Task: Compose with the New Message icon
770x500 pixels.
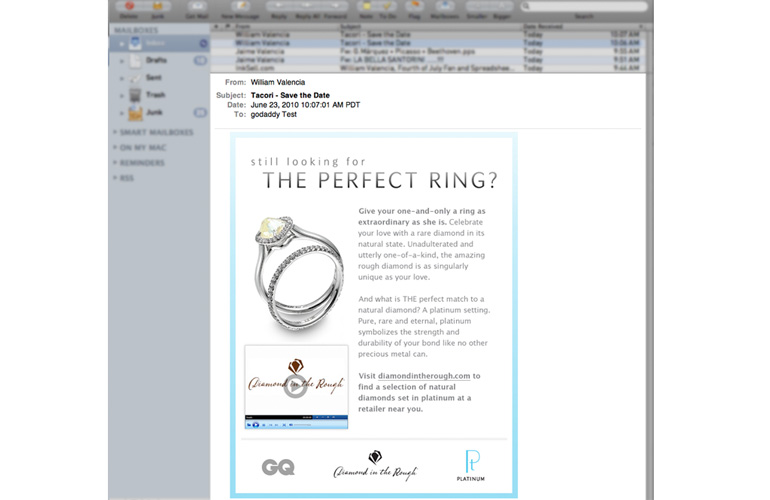Action: [x=241, y=6]
